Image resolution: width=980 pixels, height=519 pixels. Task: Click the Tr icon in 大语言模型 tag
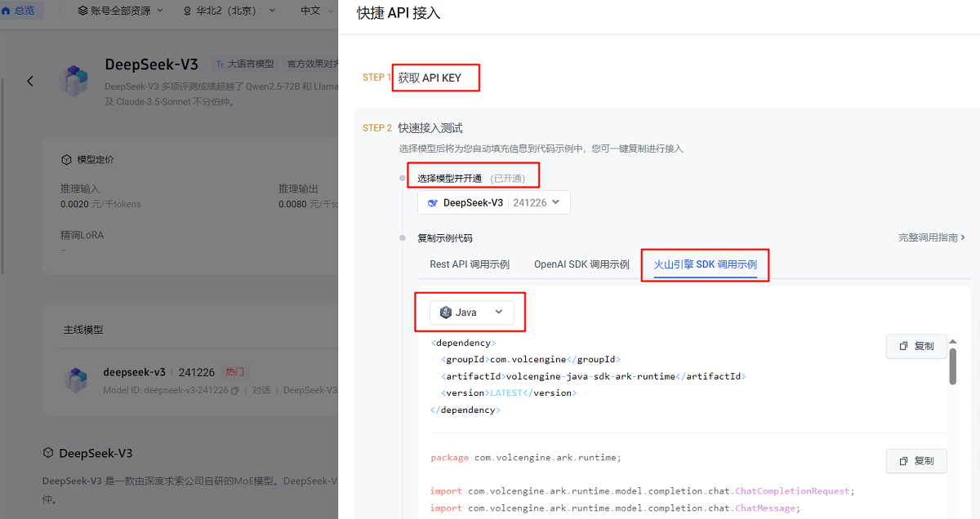pyautogui.click(x=220, y=64)
